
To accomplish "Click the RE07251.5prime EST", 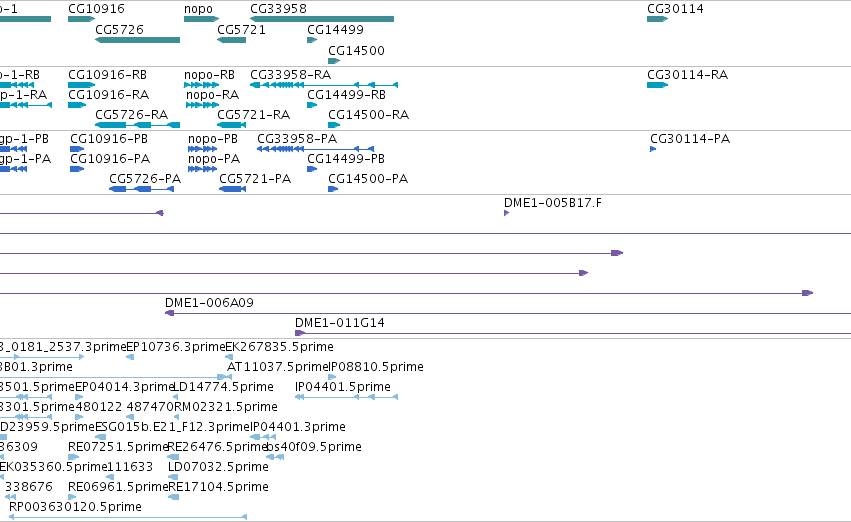I will (73, 457).
